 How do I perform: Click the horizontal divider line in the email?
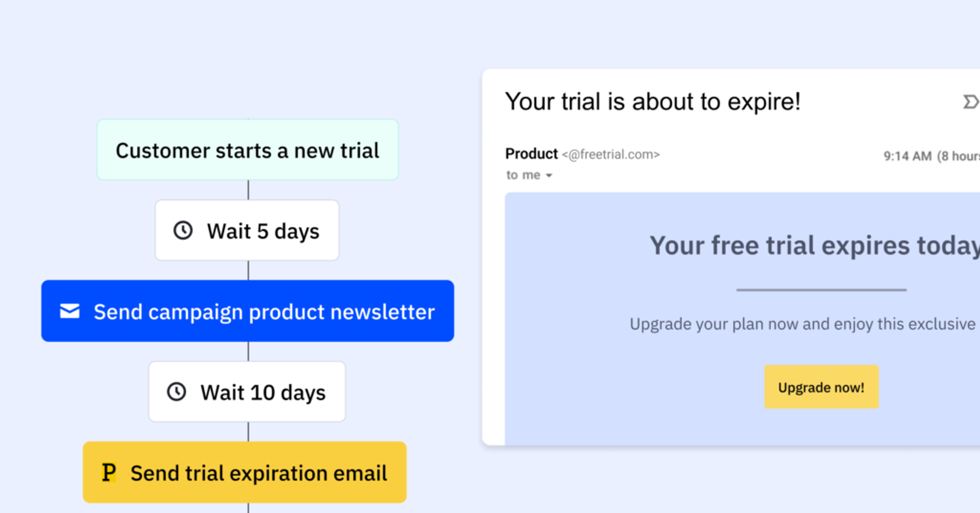(821, 290)
